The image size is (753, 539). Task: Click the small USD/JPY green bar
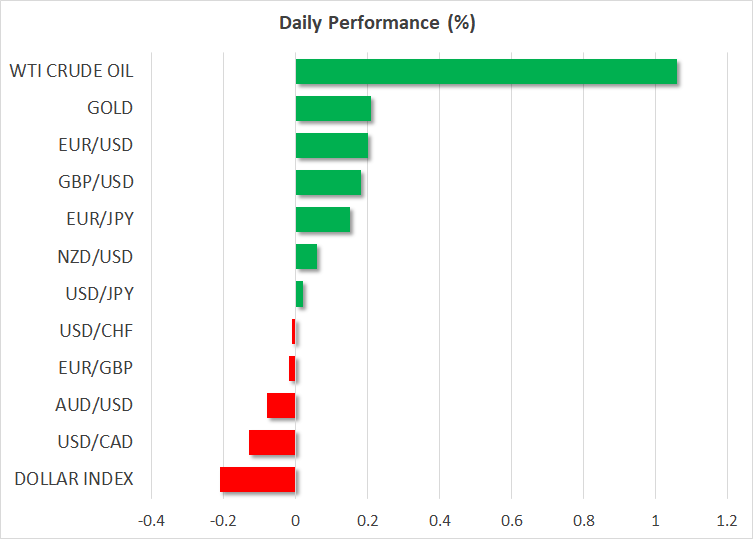(300, 294)
